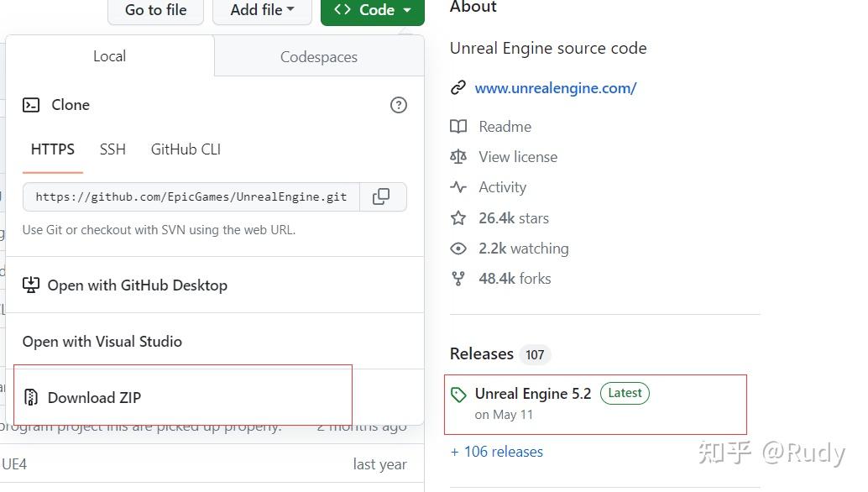Select the SSH clone option
This screenshot has width=868, height=492.
(x=112, y=149)
